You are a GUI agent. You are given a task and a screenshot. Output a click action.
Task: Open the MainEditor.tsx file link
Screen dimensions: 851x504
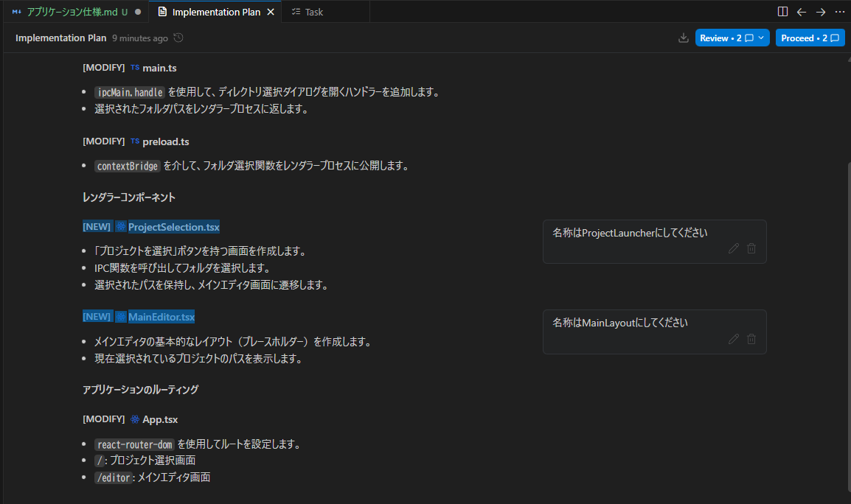[x=161, y=317]
